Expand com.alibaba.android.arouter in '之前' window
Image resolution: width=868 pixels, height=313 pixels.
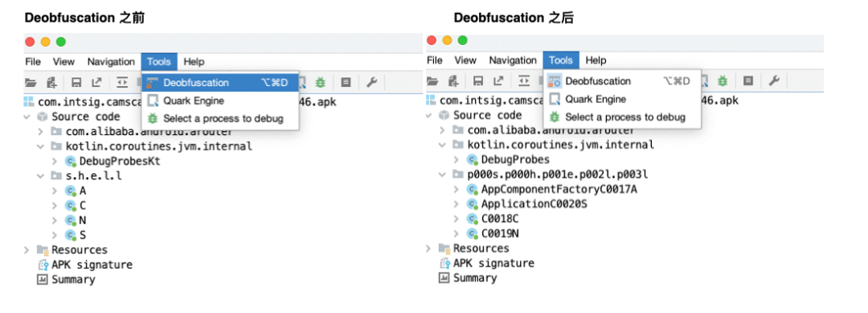[41, 132]
